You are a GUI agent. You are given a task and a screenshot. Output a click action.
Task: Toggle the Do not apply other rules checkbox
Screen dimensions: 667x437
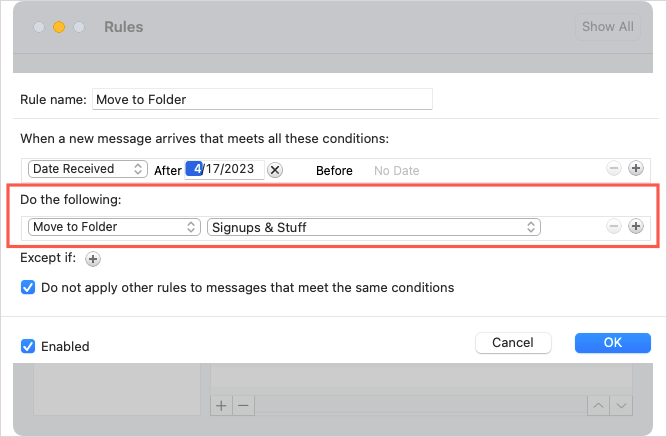[28, 287]
